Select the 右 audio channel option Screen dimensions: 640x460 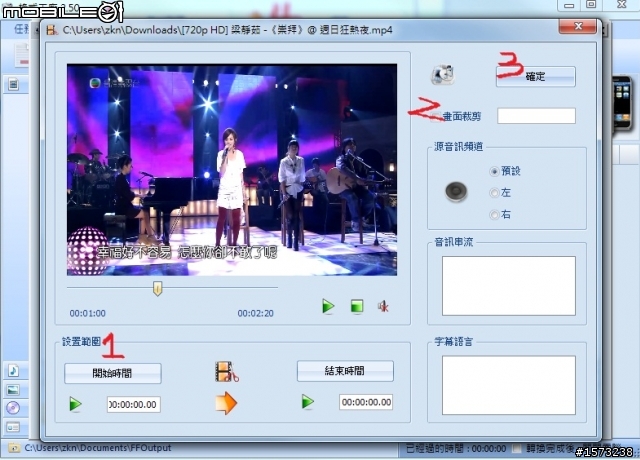pyautogui.click(x=494, y=214)
